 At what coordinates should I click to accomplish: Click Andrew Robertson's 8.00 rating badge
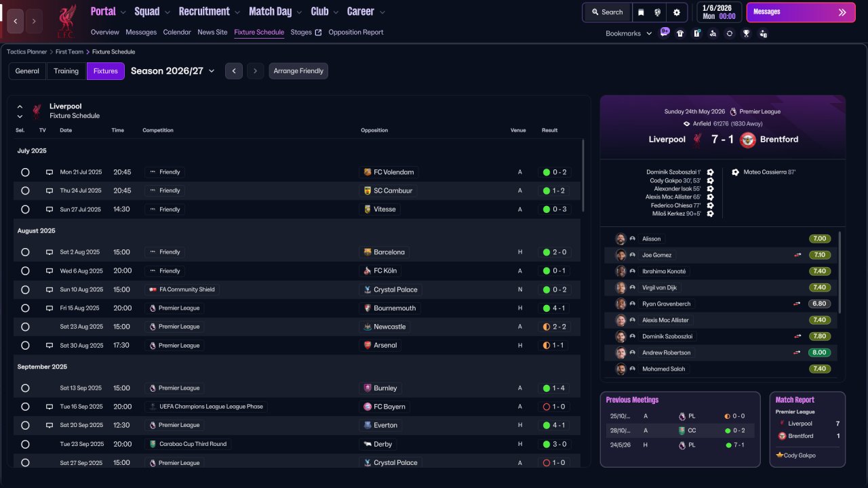click(819, 352)
